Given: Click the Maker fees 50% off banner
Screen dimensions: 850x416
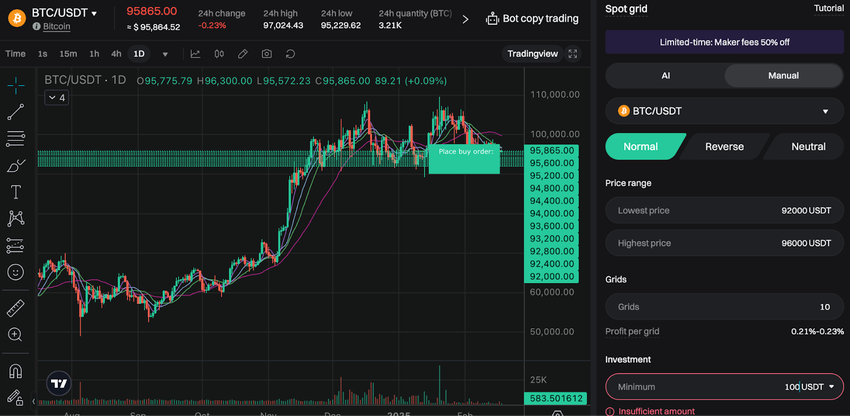Looking at the screenshot, I should coord(724,42).
